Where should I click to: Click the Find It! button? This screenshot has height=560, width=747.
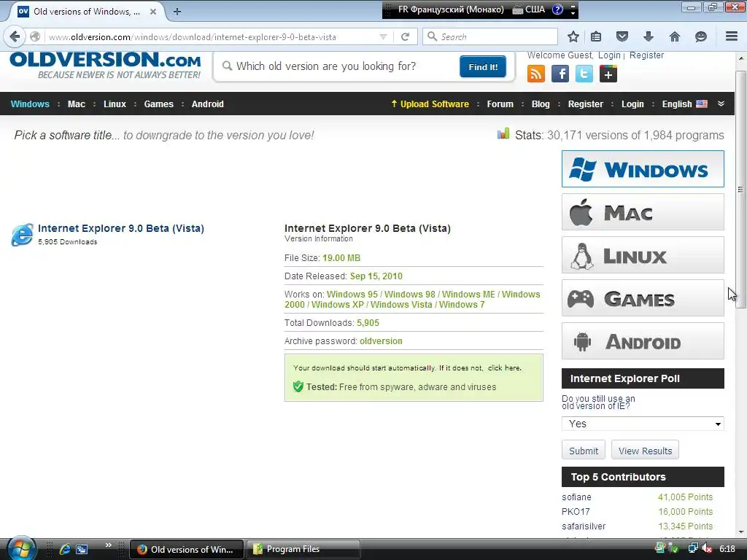point(483,66)
